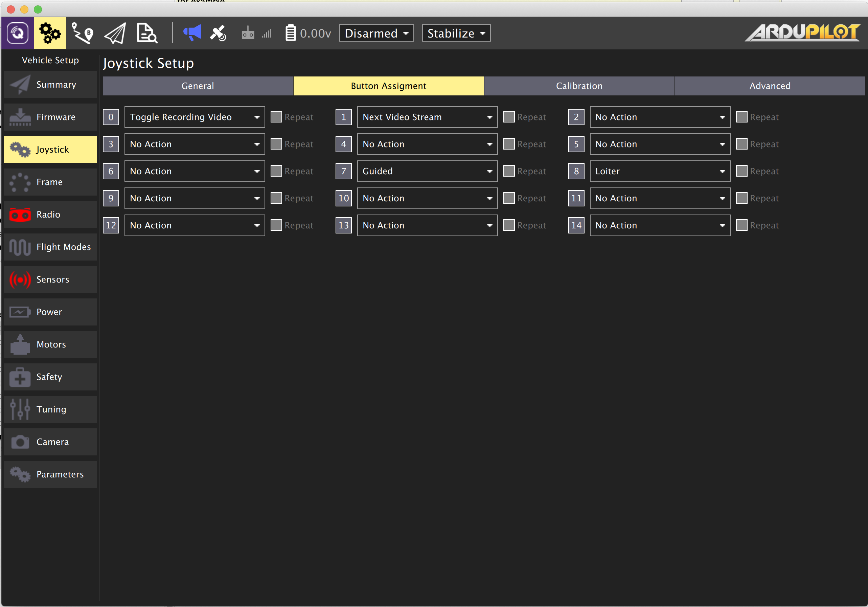Click the Vehicle Setup gears icon
This screenshot has height=607, width=868.
(50, 33)
